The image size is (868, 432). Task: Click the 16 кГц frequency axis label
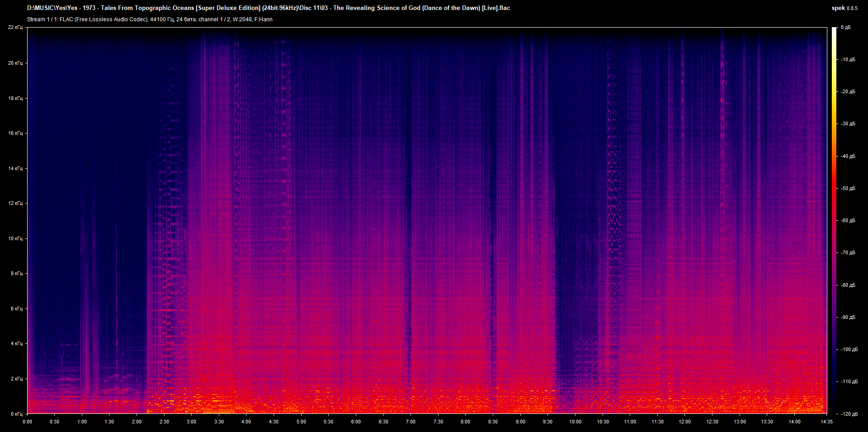click(15, 133)
